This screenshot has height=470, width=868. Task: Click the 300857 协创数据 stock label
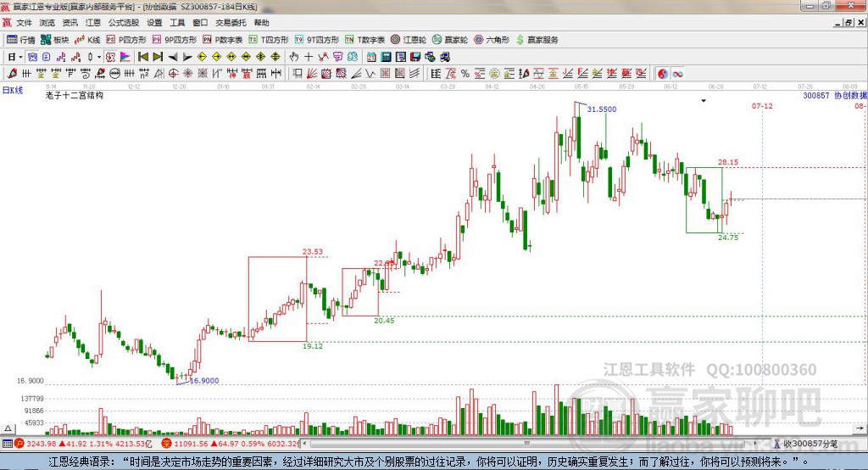[835, 95]
